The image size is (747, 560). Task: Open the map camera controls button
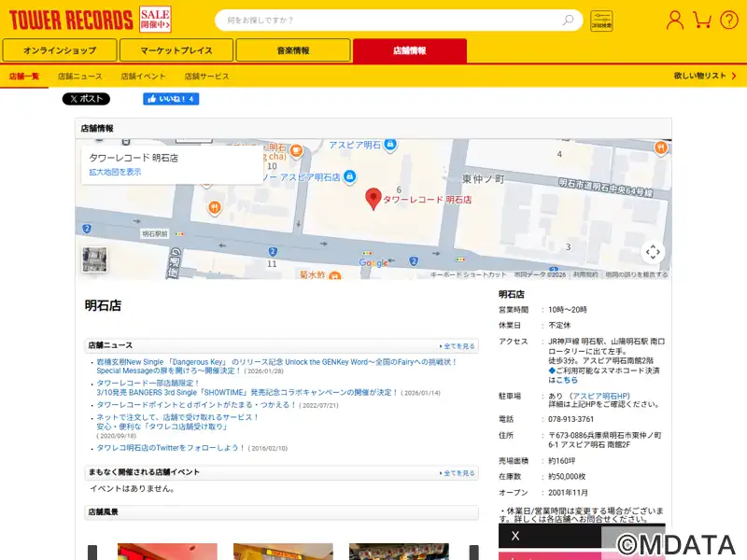(x=653, y=252)
